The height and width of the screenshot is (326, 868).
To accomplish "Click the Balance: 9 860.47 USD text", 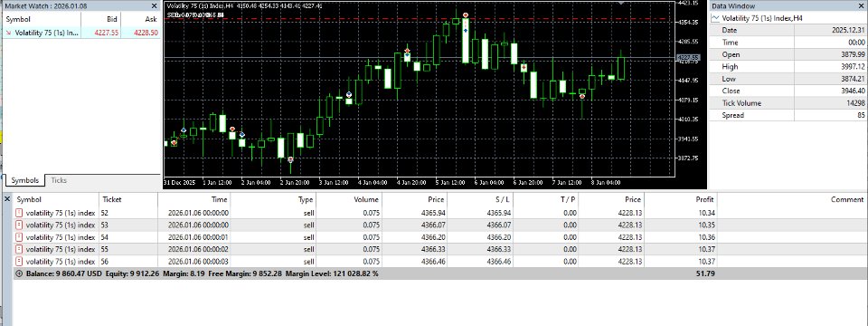I will (63, 273).
